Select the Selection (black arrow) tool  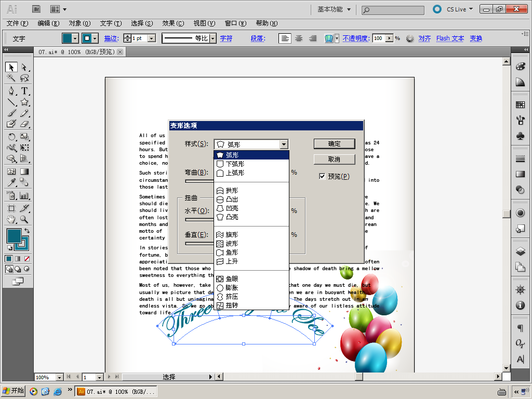pos(11,67)
